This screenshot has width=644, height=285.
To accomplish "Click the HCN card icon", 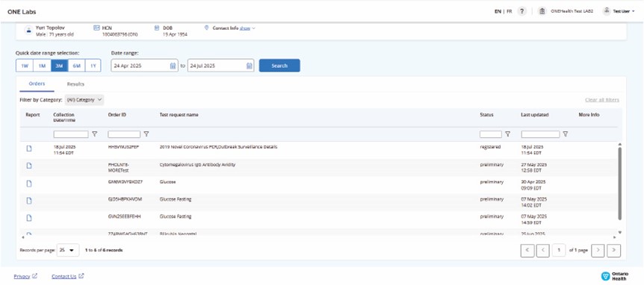I will point(96,28).
